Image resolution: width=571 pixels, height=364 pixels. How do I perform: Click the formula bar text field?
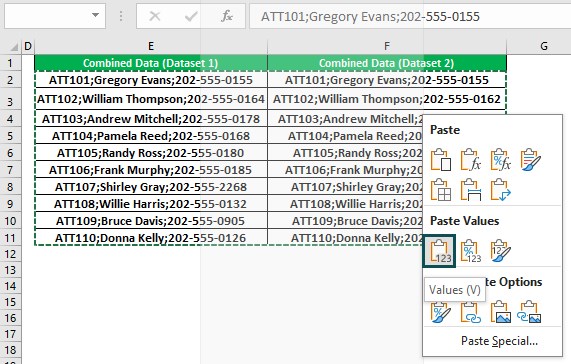coord(410,16)
